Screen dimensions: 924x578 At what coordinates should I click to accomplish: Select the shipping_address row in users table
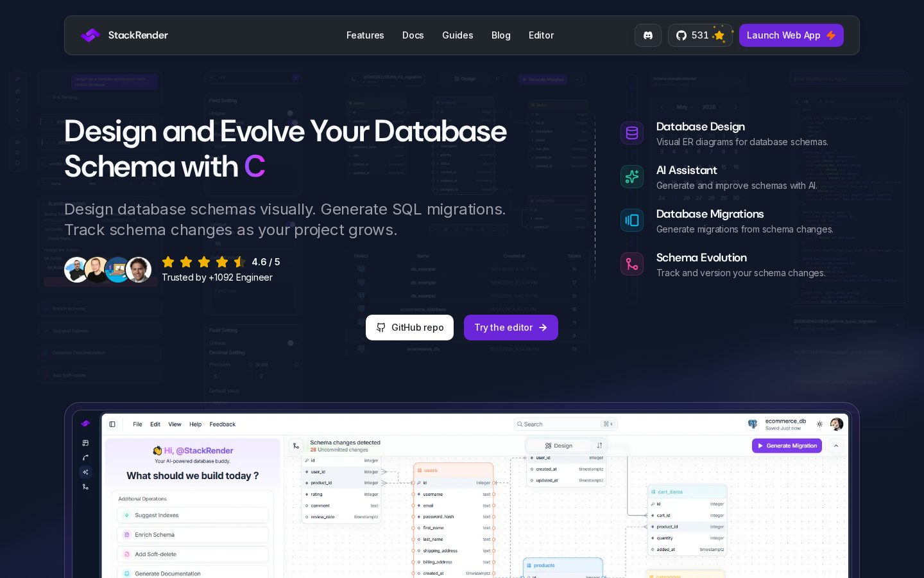click(x=455, y=551)
